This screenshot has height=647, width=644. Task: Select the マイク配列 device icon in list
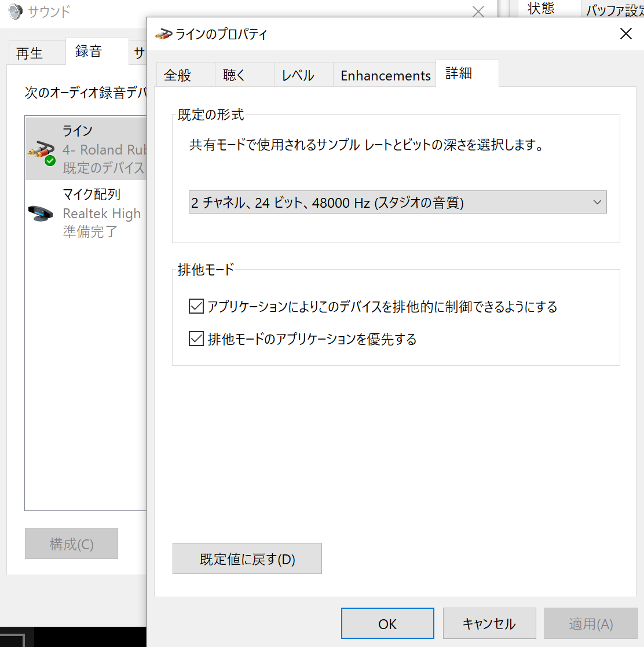click(41, 214)
